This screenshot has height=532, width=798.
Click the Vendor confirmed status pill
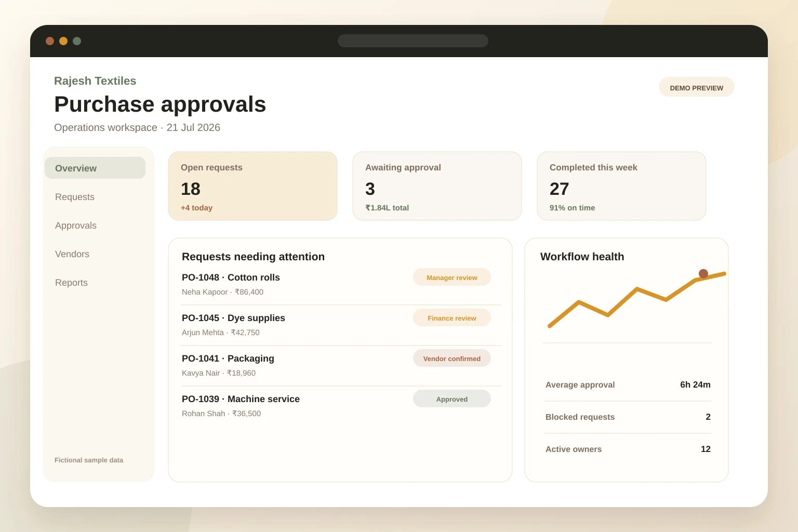coord(452,358)
